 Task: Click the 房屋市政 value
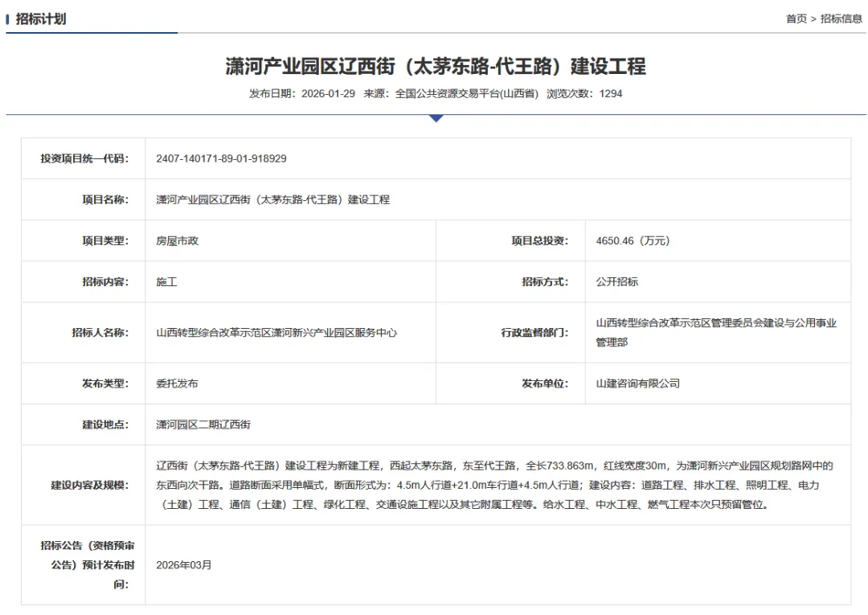[177, 241]
